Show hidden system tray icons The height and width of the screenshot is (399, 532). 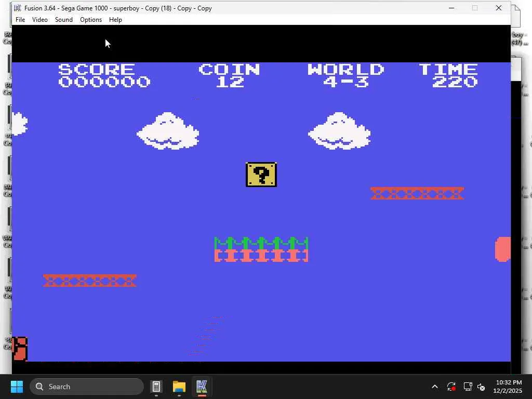435,387
